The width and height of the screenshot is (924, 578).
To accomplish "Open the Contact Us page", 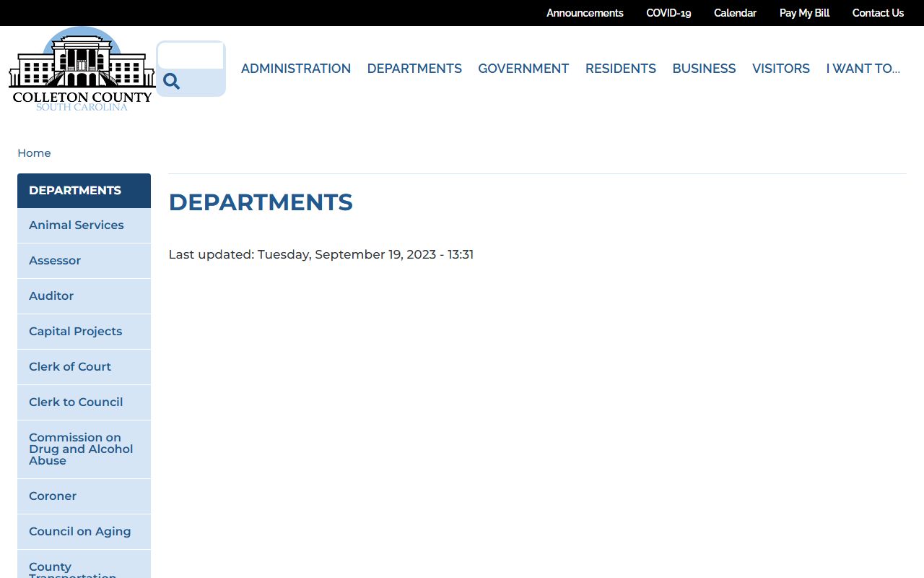I will tap(878, 13).
